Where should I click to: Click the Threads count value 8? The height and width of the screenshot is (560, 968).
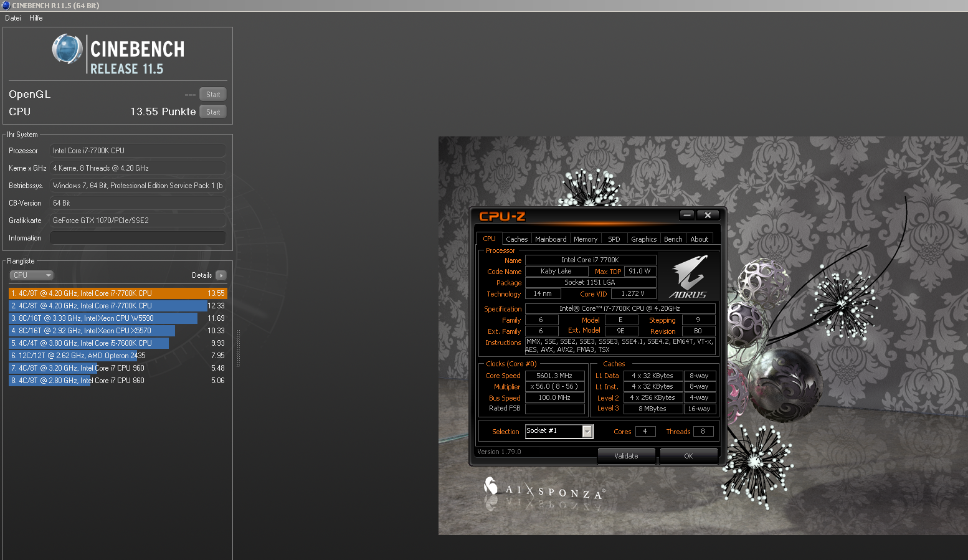(703, 431)
